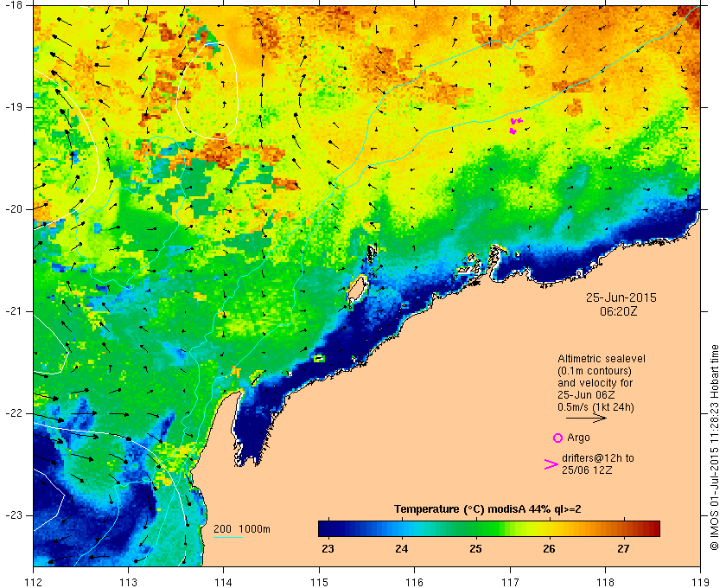Click the 0.5m/s velocity scale arrow

586,418
